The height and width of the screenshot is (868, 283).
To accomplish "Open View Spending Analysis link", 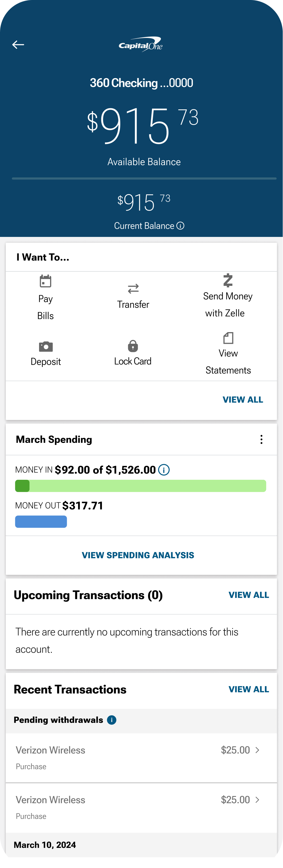I will pyautogui.click(x=138, y=555).
